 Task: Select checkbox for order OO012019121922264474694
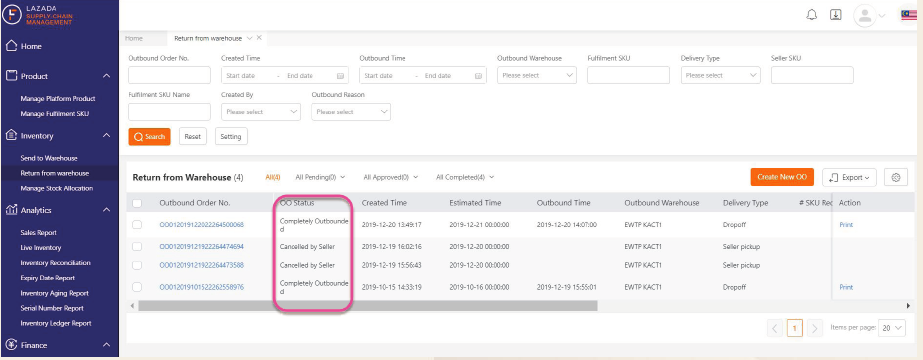click(137, 247)
